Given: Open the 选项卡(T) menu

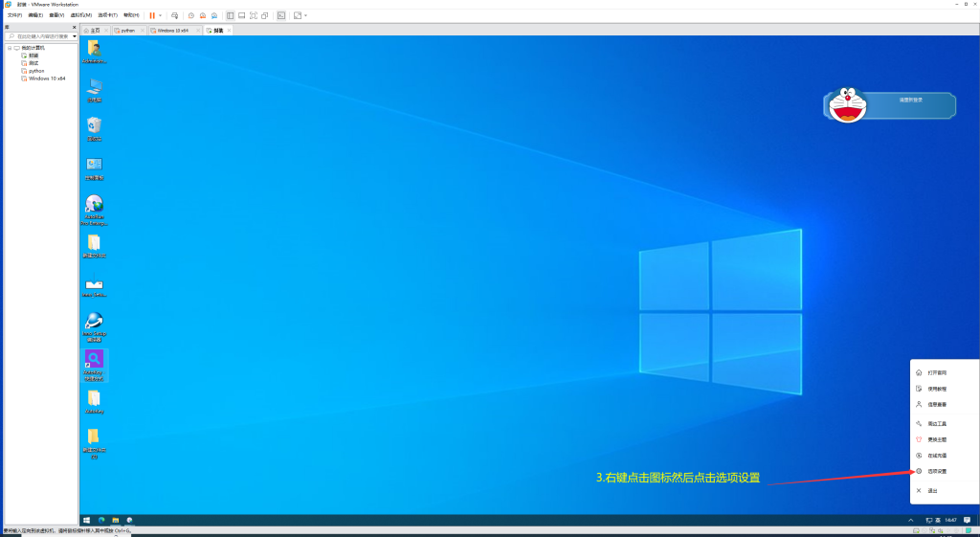Looking at the screenshot, I should (x=107, y=15).
